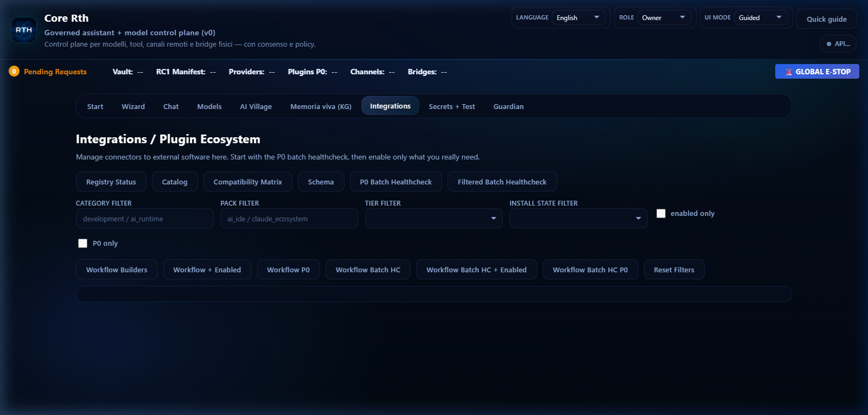Image resolution: width=868 pixels, height=415 pixels.
Task: Select the Integrations tab
Action: pos(390,106)
